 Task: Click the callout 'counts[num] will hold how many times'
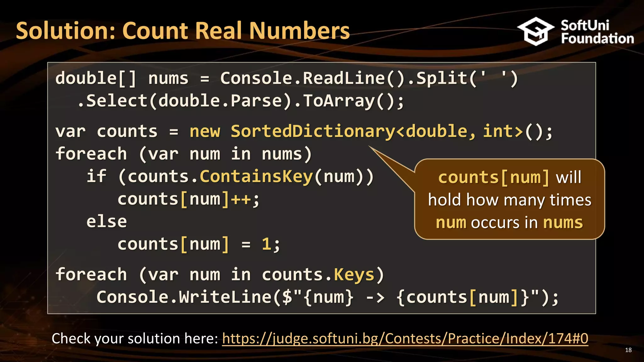point(510,200)
